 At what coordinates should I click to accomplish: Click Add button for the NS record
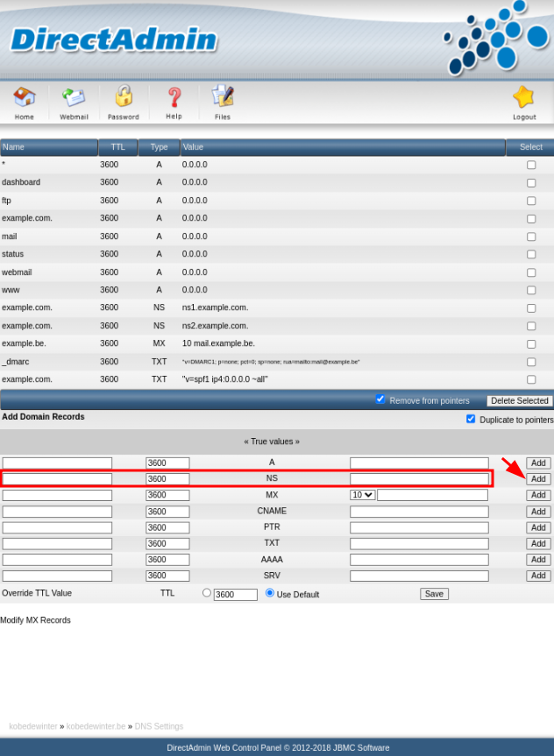538,479
